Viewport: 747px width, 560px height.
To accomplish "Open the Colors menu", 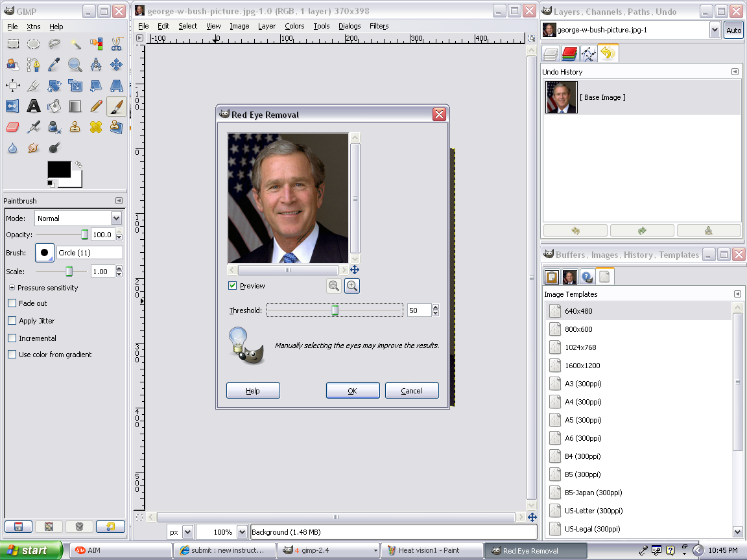I will pos(294,26).
